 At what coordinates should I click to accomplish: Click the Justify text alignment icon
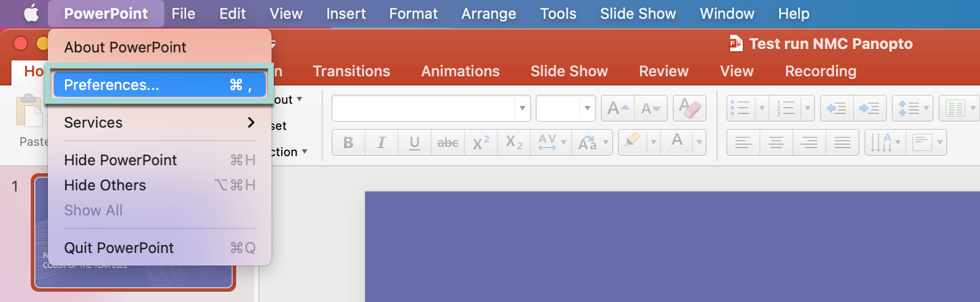pyautogui.click(x=842, y=142)
